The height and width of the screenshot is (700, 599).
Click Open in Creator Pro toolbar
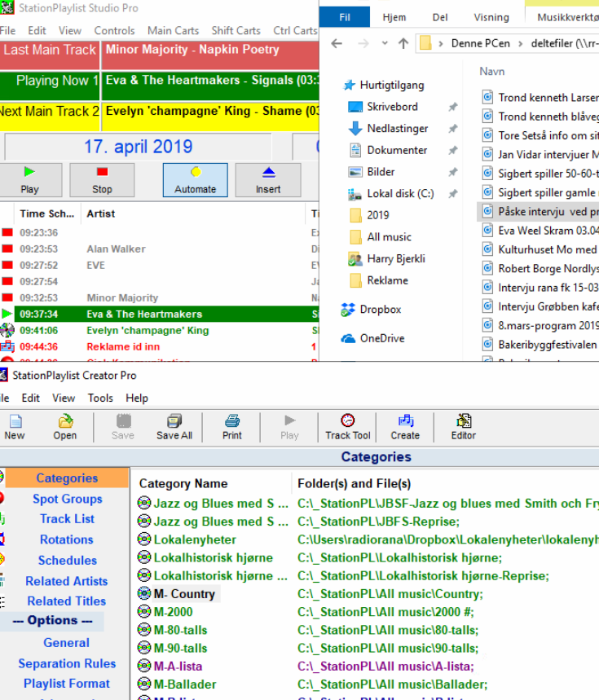click(x=65, y=427)
